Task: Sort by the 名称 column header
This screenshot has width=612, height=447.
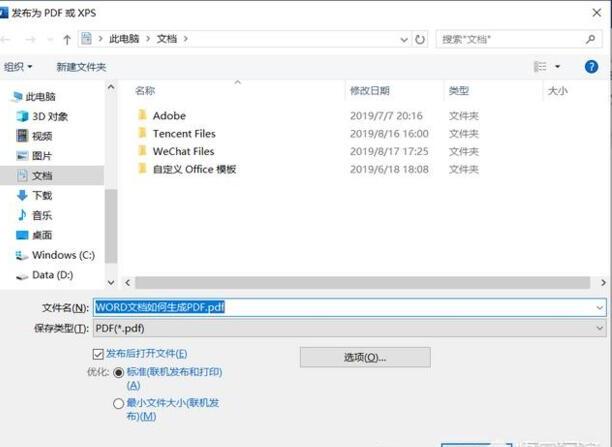Action: click(145, 91)
